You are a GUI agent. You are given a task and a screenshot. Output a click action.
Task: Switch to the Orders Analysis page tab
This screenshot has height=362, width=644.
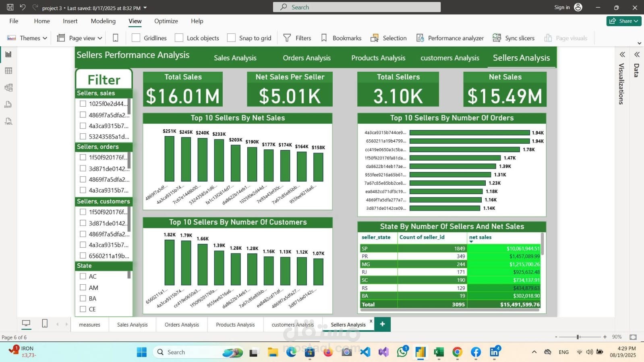[182, 325]
